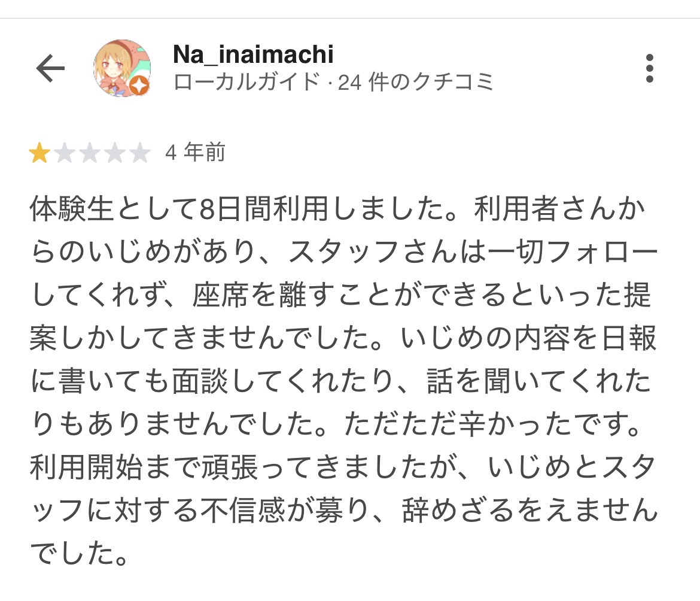Click the ローカルガイド label

coord(246,82)
